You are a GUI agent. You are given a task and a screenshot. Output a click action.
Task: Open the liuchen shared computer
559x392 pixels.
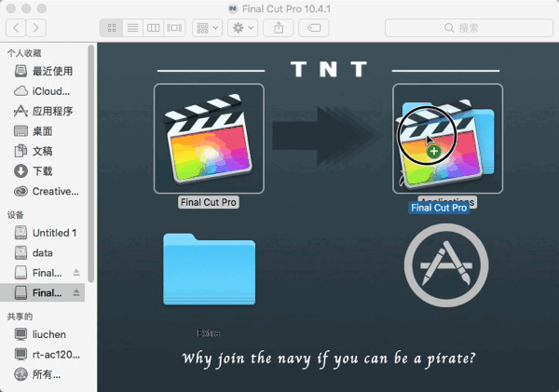click(x=44, y=334)
